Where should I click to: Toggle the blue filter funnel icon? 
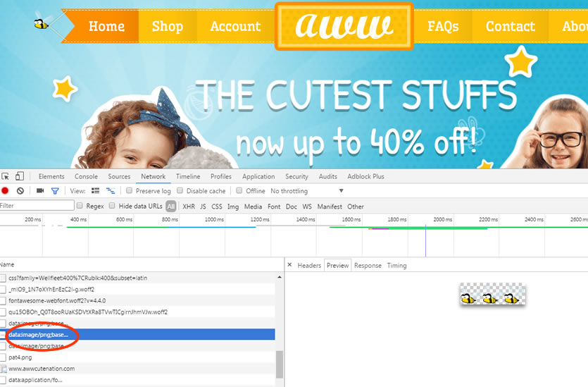click(55, 191)
